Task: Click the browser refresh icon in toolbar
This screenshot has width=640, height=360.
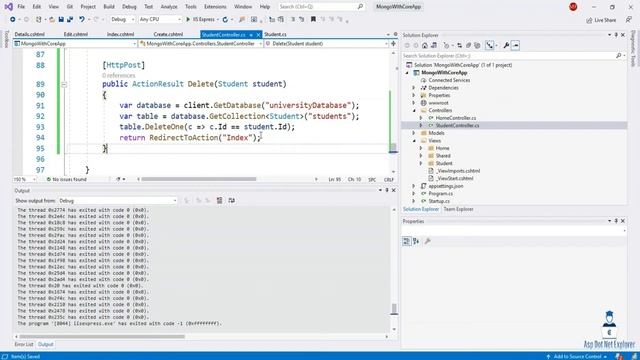Action: click(225, 19)
